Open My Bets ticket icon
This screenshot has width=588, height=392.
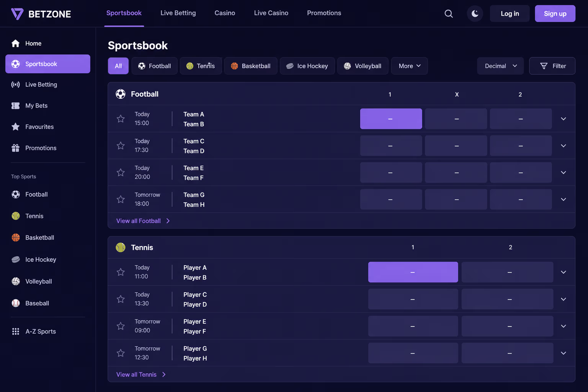15,106
